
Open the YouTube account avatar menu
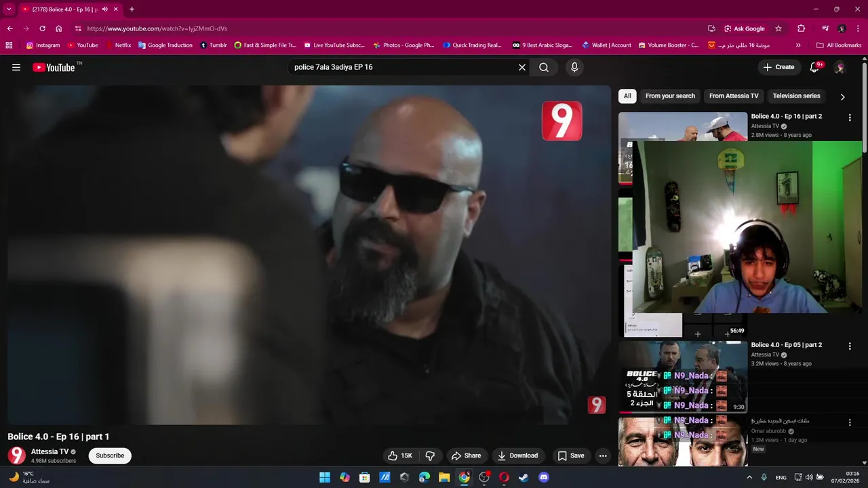[x=840, y=67]
